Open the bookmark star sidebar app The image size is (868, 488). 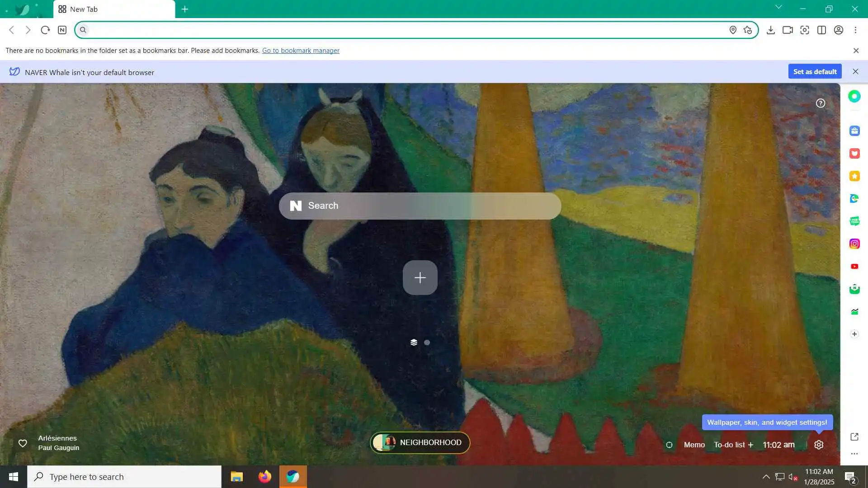pyautogui.click(x=854, y=176)
